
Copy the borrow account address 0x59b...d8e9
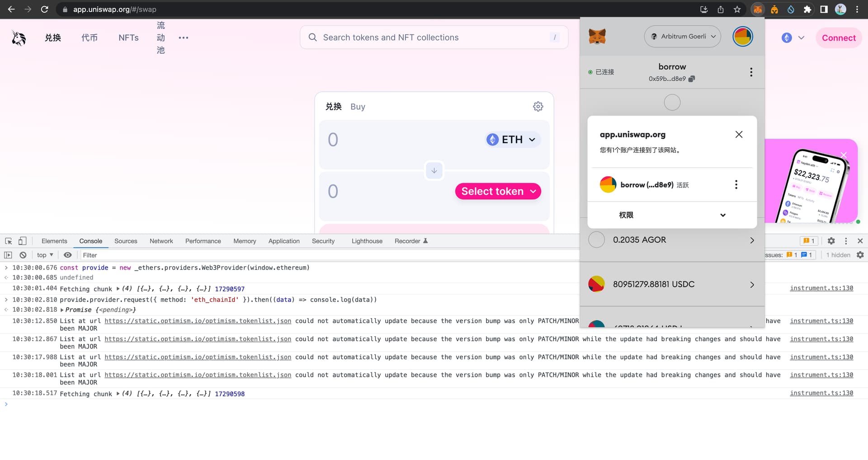point(691,79)
